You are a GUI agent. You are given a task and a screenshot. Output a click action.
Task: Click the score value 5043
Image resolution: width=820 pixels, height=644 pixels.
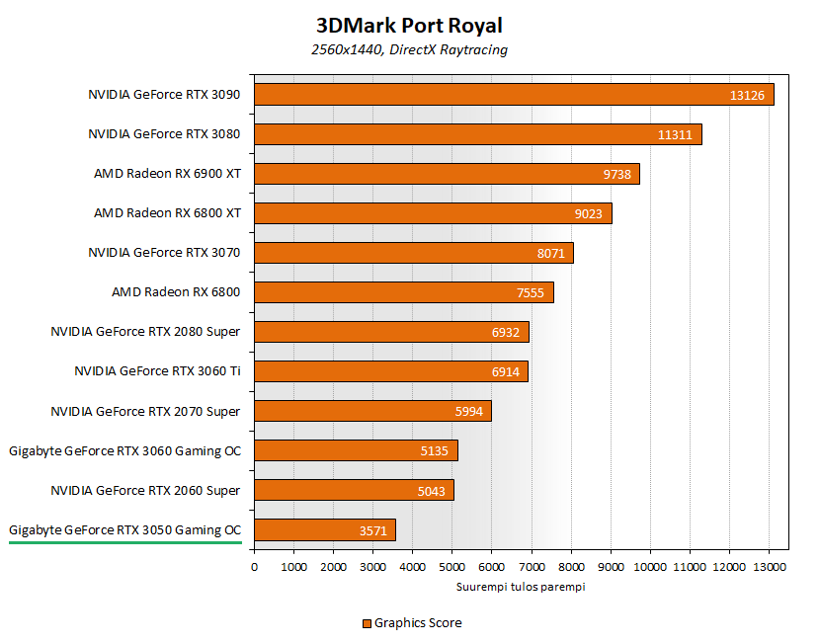(x=432, y=492)
